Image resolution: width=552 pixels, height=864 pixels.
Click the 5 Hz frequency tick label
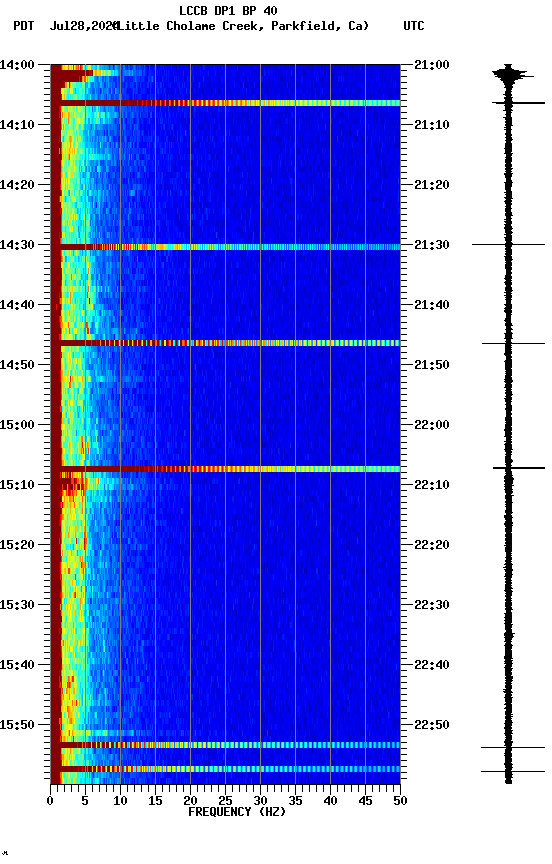(85, 801)
